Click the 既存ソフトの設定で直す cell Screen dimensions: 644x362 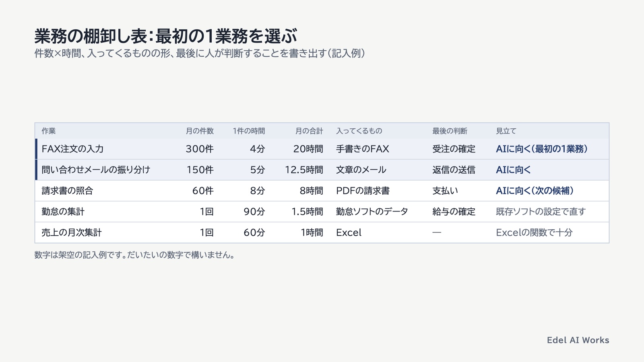click(x=541, y=212)
